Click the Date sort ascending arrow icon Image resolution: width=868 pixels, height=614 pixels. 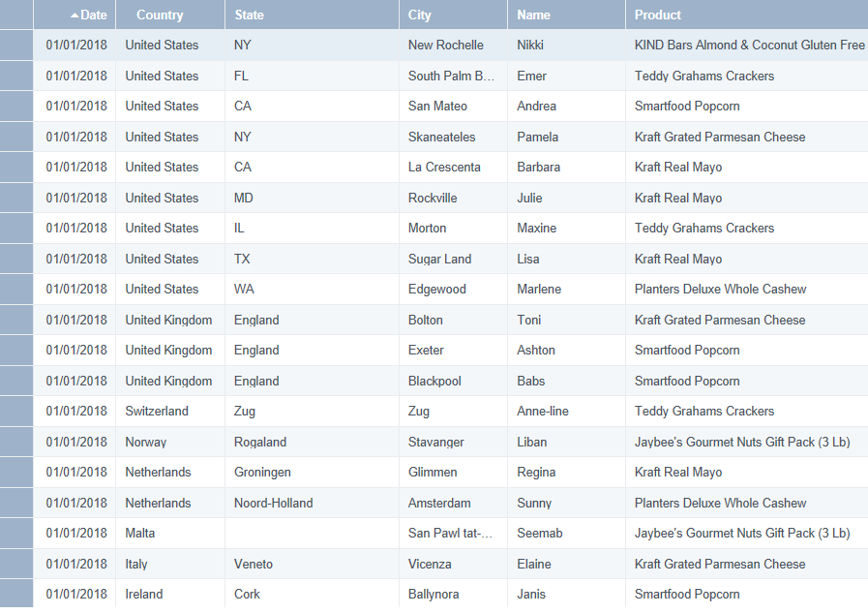pos(75,15)
